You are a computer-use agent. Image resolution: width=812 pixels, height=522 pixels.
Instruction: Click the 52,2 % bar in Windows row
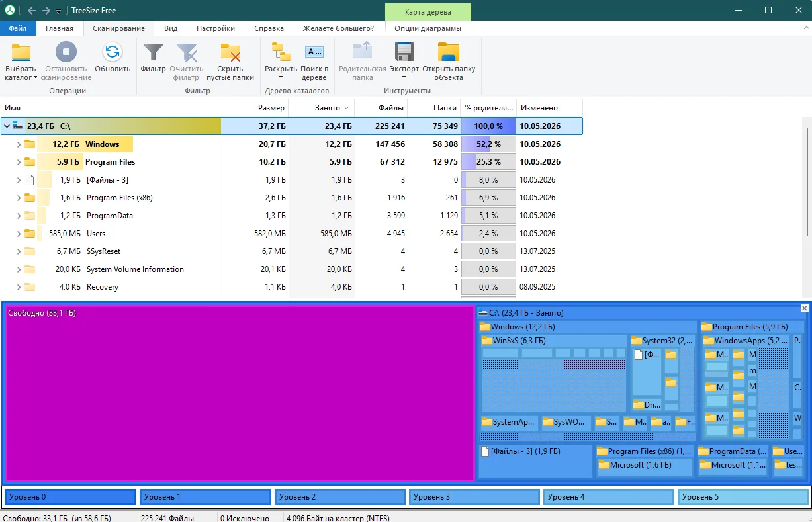coord(488,144)
